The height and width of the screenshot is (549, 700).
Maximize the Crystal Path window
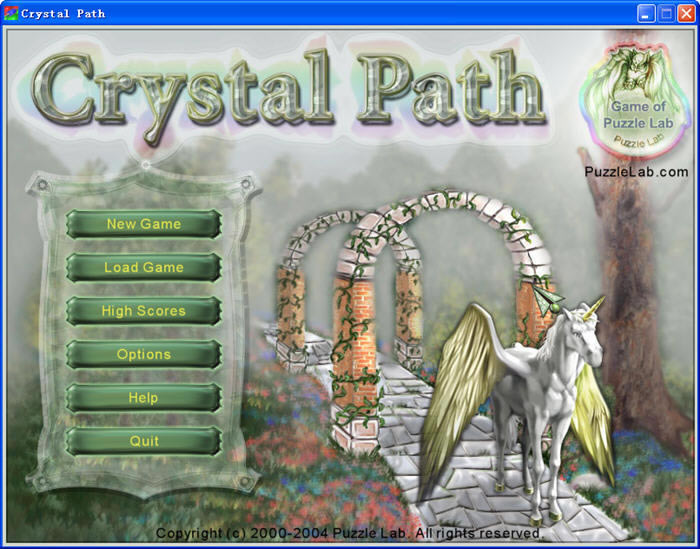(665, 14)
